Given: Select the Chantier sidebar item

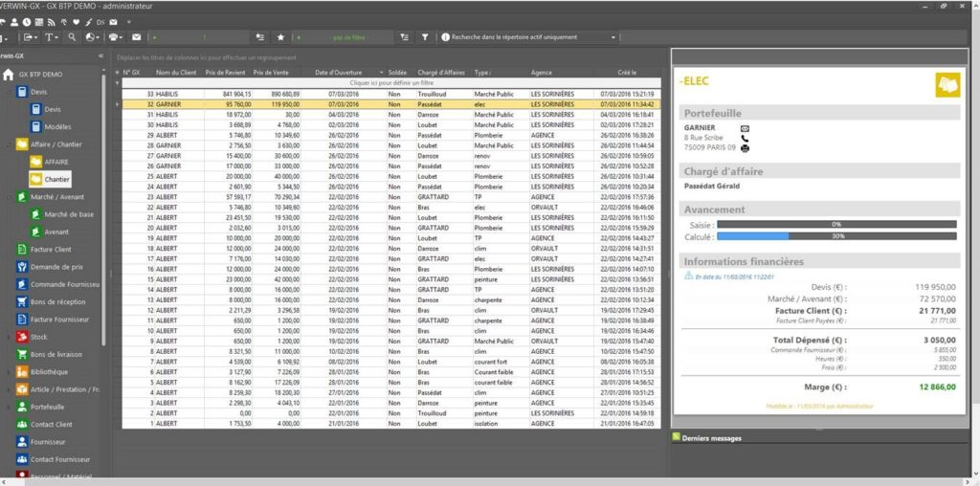Looking at the screenshot, I should pyautogui.click(x=56, y=179).
